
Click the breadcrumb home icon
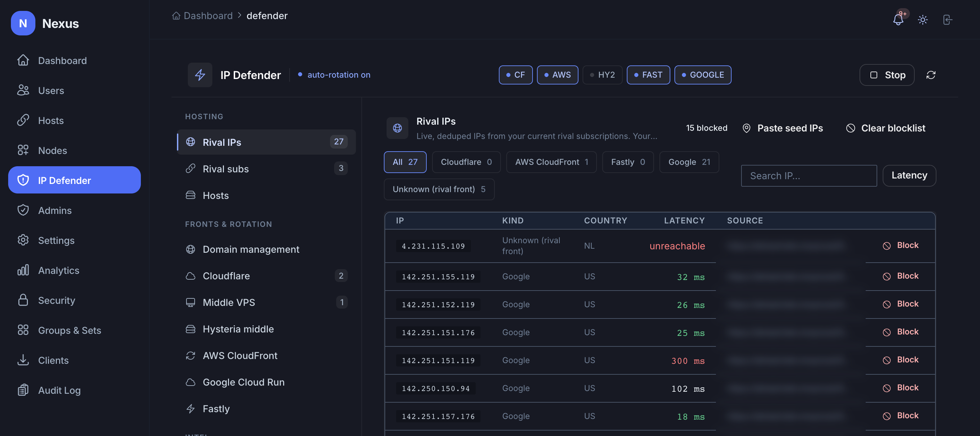(176, 16)
